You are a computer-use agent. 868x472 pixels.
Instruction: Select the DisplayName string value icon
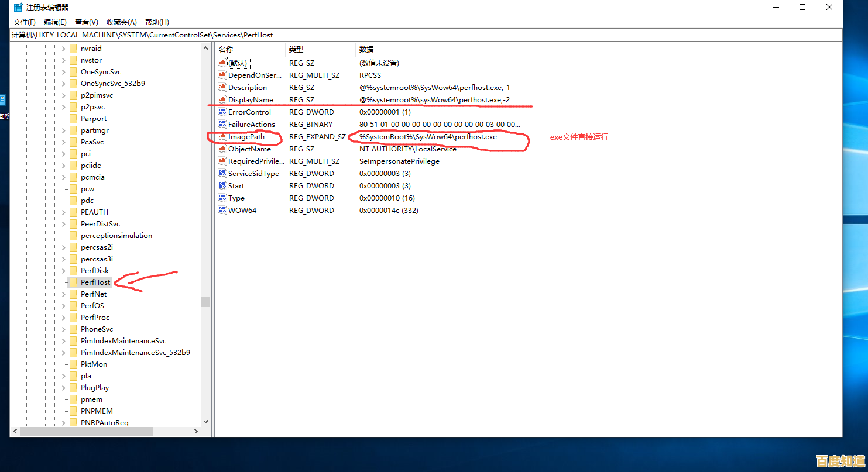pyautogui.click(x=222, y=100)
